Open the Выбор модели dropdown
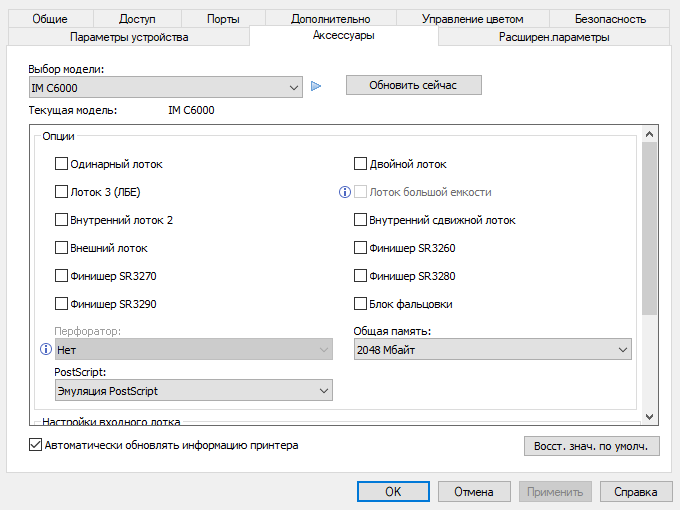 click(x=165, y=88)
